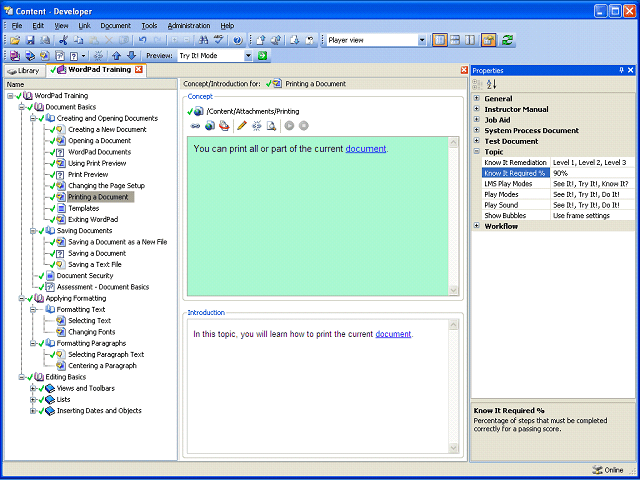Click the grayed stop button in the Concept pane
The height and width of the screenshot is (480, 640).
coord(303,126)
